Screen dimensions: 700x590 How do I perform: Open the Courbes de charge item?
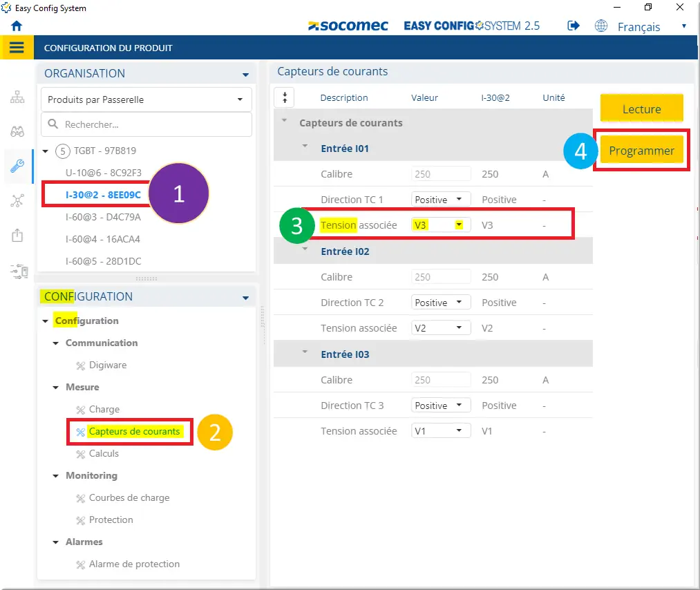point(129,497)
